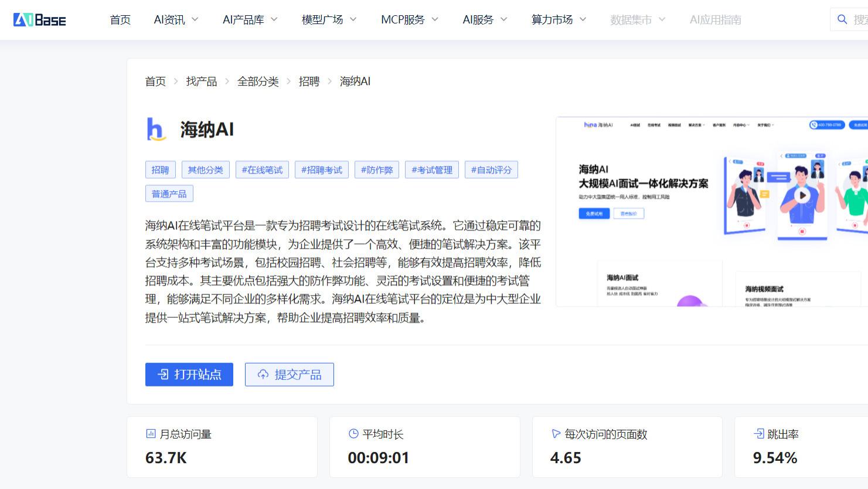Click the 9.54% bounce rate value
The height and width of the screenshot is (489, 868).
pos(775,458)
